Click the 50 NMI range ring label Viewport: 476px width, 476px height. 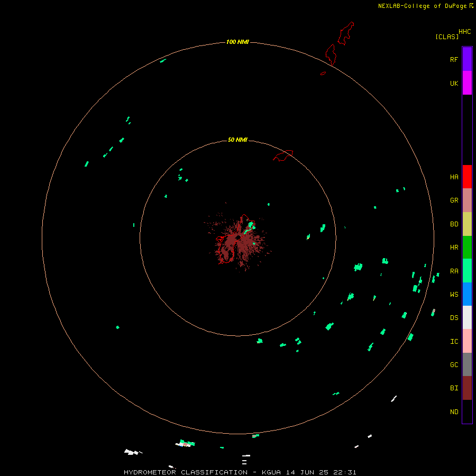[x=237, y=140]
